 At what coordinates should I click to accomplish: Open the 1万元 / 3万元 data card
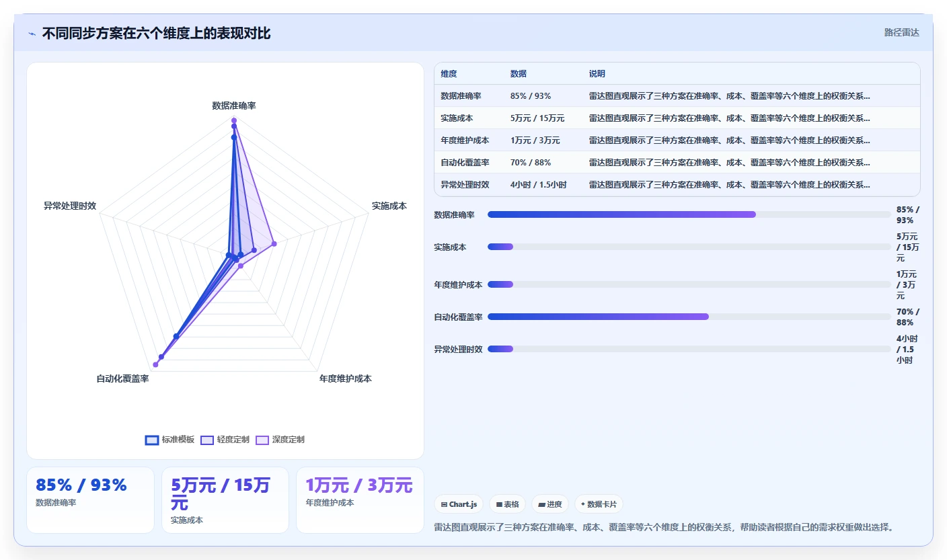point(360,500)
